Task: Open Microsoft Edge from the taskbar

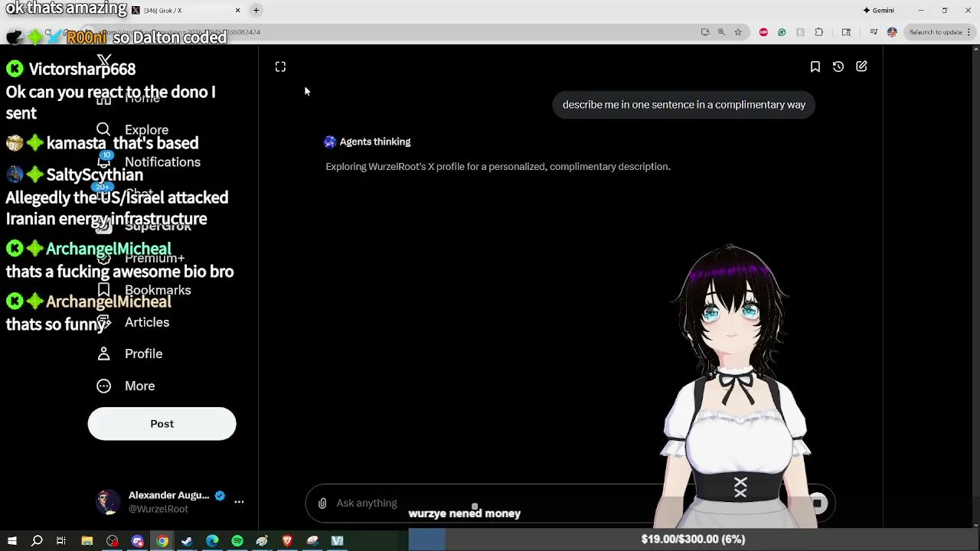Action: (x=212, y=541)
